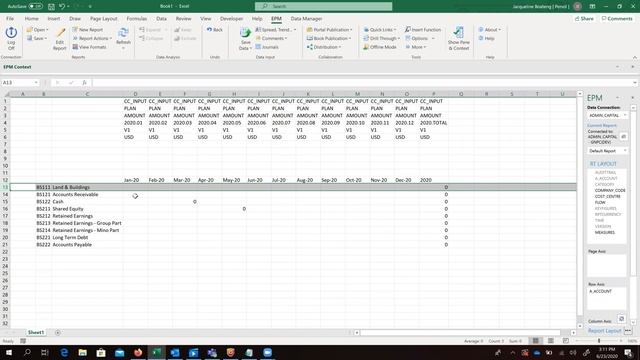
Task: Open the Save dropdown in Reports
Action: 37,38
